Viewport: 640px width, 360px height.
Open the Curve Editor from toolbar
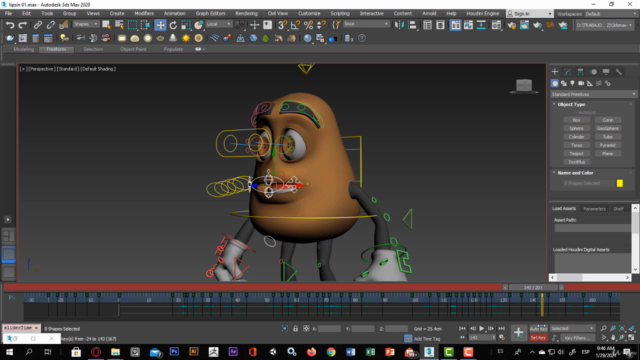point(469,25)
